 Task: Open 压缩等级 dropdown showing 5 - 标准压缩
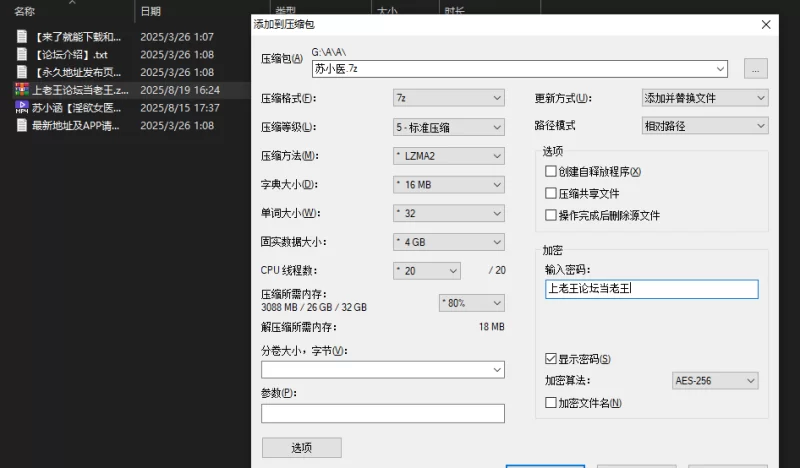point(448,127)
